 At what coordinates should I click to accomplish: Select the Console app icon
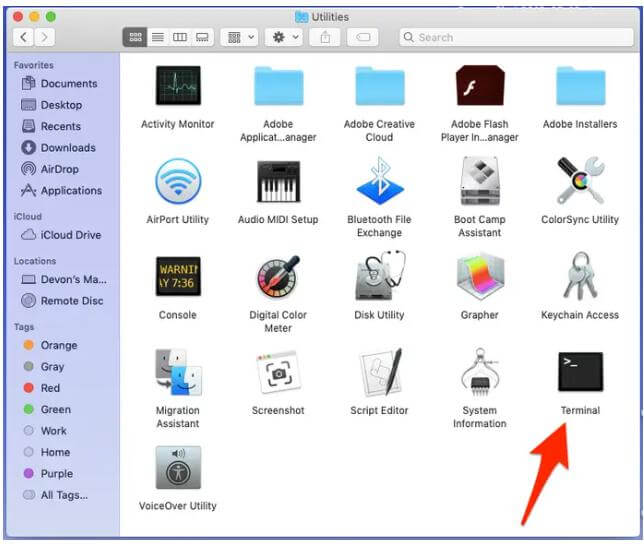178,276
